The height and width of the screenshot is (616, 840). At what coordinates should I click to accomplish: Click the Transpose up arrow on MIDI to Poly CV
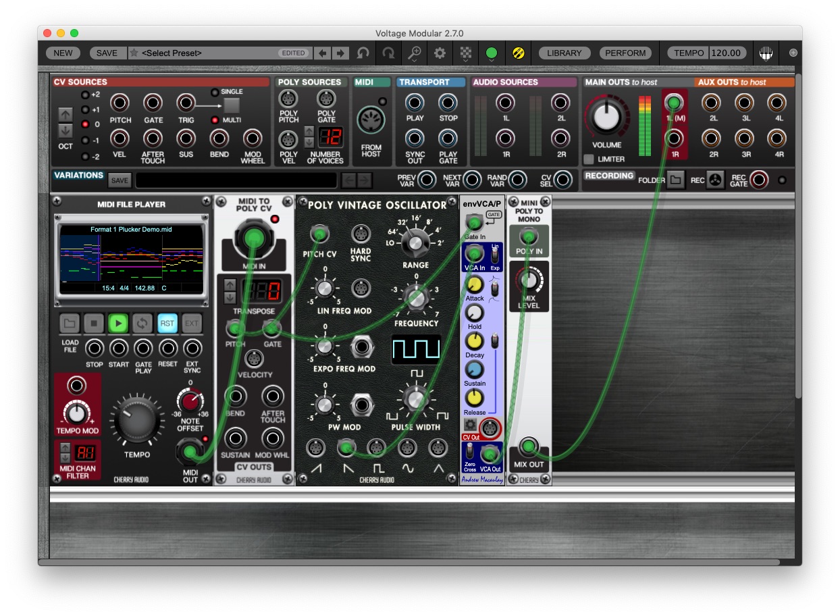point(230,285)
